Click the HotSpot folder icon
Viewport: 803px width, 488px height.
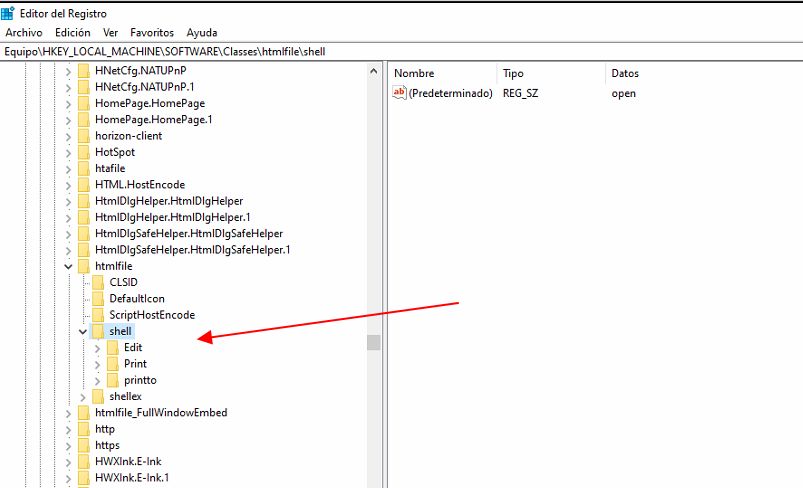tap(83, 153)
